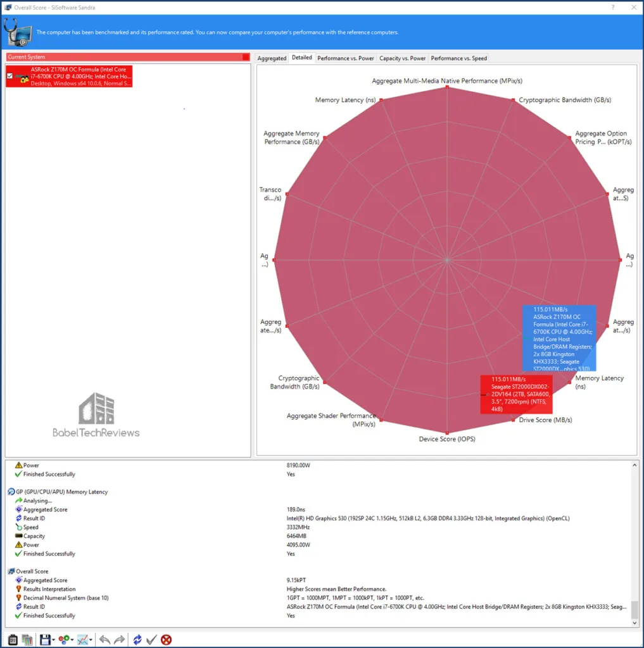This screenshot has width=644, height=648.
Task: Click the back arrow icon
Action: click(104, 639)
